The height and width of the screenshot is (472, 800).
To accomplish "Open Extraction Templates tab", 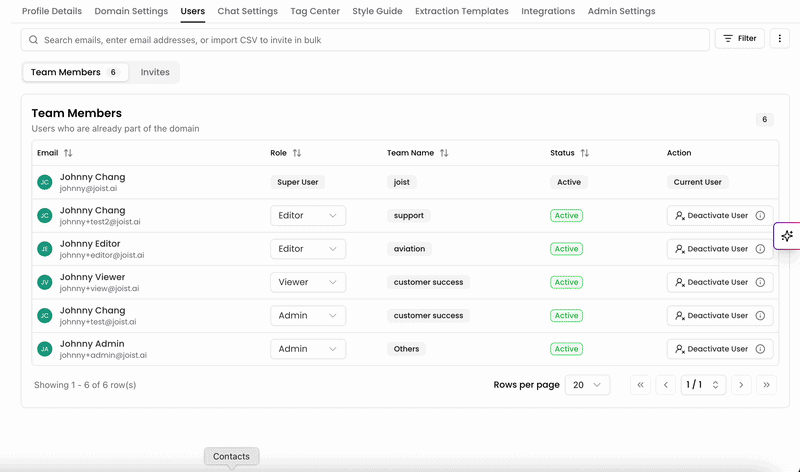I will 462,11.
